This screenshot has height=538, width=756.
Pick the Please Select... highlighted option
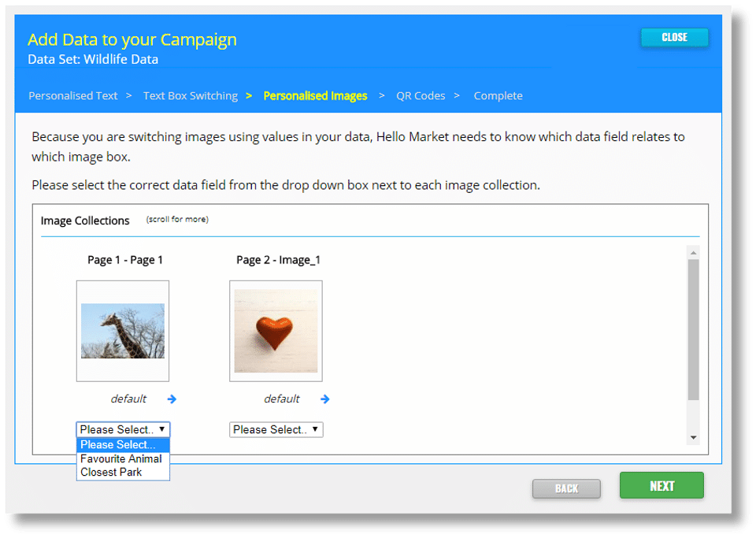[123, 445]
